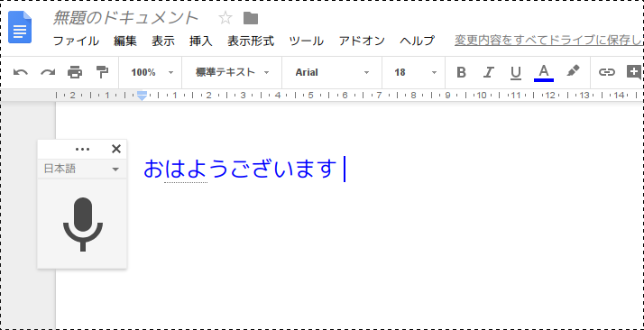Viewport: 644px width, 330px height.
Task: Open the highlight color pen tool
Action: (573, 71)
